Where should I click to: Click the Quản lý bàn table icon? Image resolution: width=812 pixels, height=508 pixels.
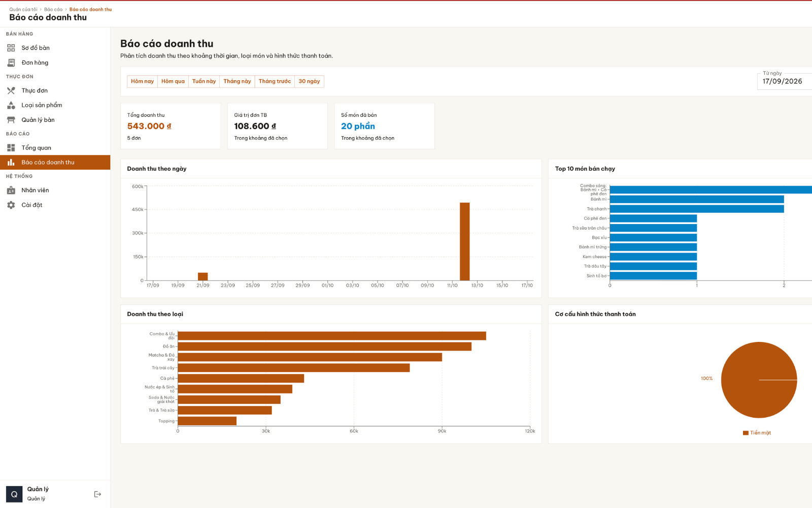11,120
